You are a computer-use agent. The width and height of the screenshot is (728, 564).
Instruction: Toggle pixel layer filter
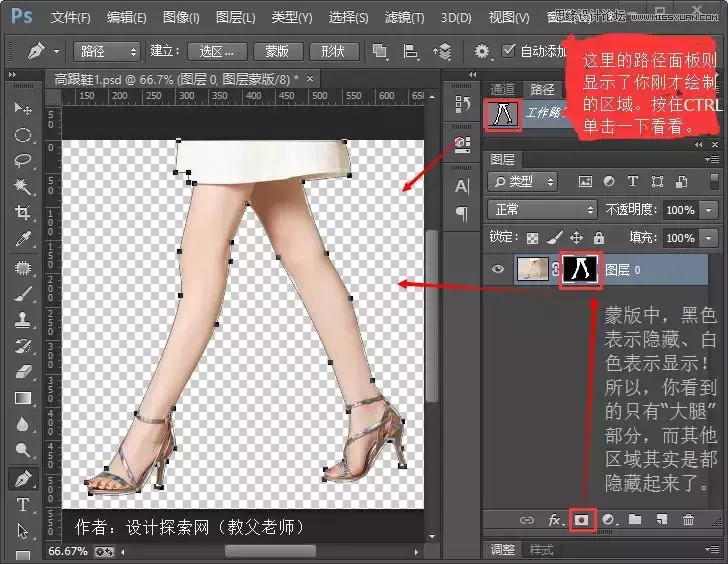tap(585, 182)
